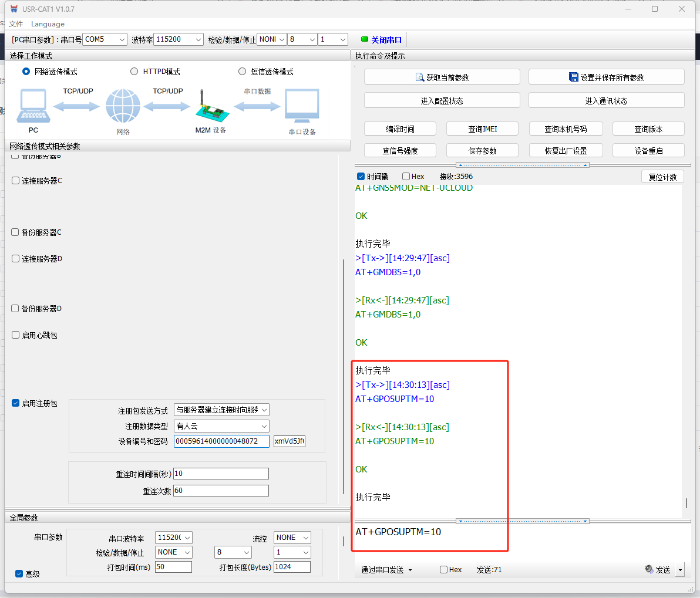
Task: Click the serial device monitor icon
Action: pyautogui.click(x=302, y=106)
